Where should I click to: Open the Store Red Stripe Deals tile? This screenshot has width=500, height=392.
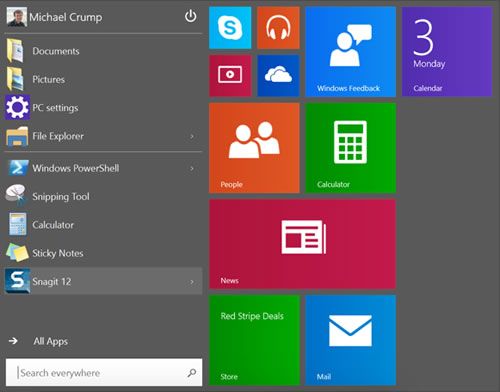click(254, 340)
